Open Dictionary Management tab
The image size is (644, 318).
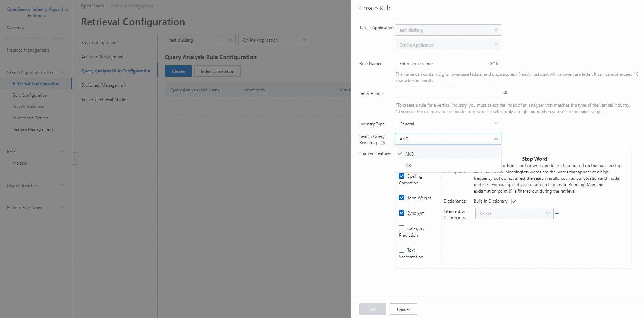pos(104,85)
